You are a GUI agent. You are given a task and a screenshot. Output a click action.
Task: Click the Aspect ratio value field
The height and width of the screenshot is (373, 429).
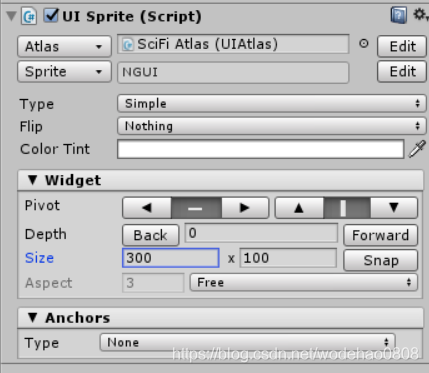point(153,283)
